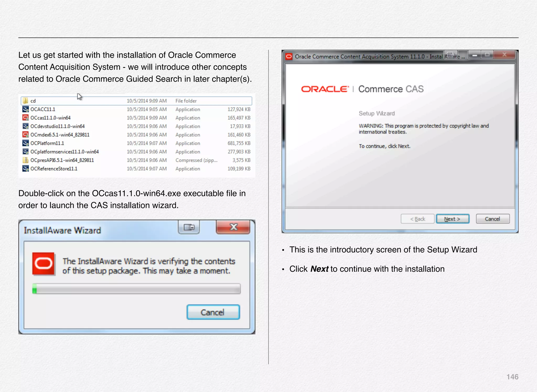537x392 pixels.
Task: Close the InstallAware Wizard dialog
Action: [x=233, y=227]
